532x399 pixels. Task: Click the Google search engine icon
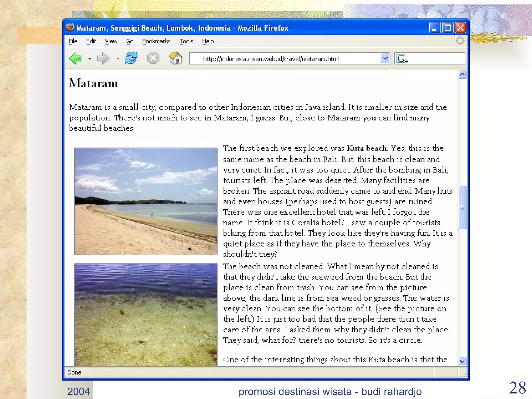pos(401,59)
